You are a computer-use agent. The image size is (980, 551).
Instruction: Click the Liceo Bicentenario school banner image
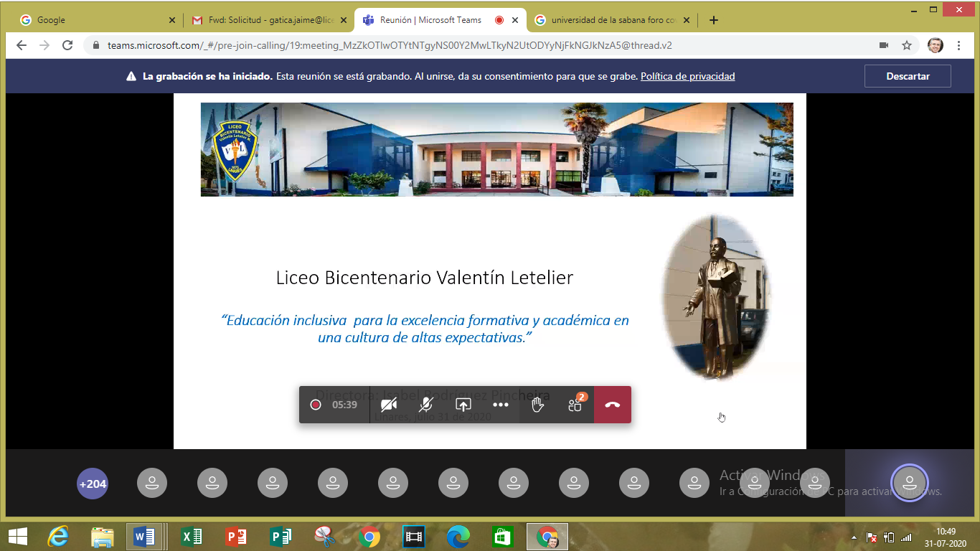click(x=496, y=149)
